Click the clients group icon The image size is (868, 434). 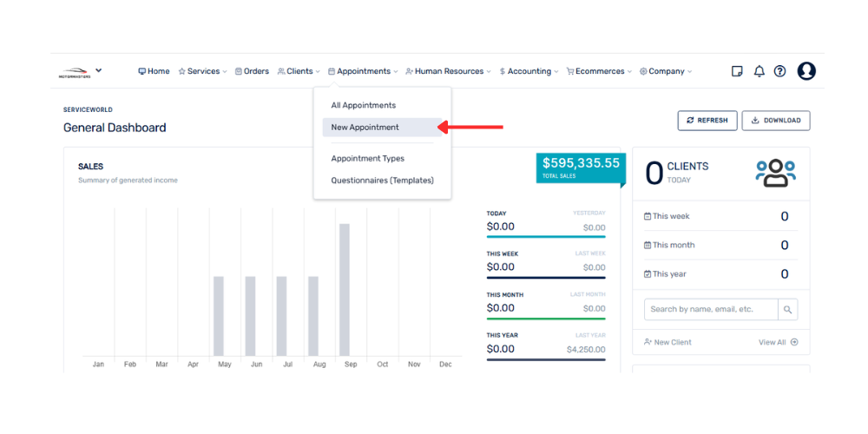775,173
